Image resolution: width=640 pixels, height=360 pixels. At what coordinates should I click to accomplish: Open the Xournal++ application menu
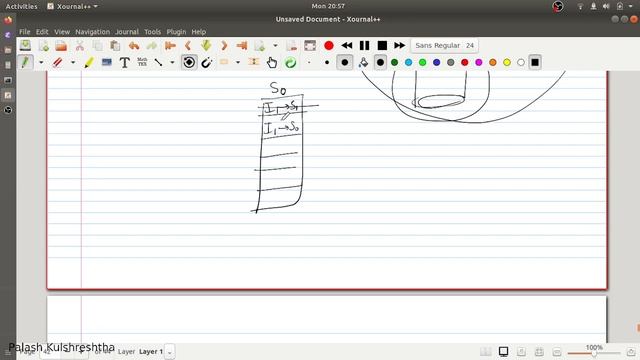[x=73, y=6]
